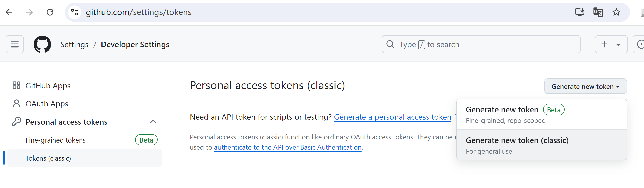Click the install-site icon in address bar
The image size is (644, 188).
pos(580,12)
